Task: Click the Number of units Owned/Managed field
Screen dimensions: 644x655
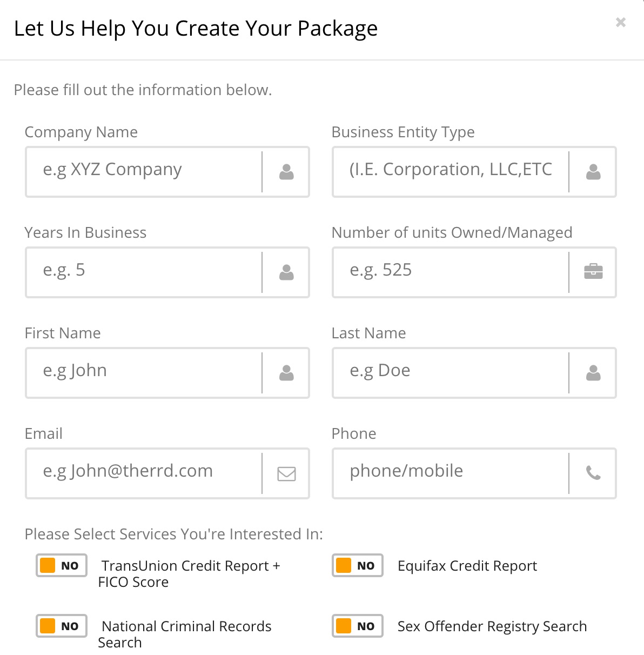Action: [x=448, y=272]
